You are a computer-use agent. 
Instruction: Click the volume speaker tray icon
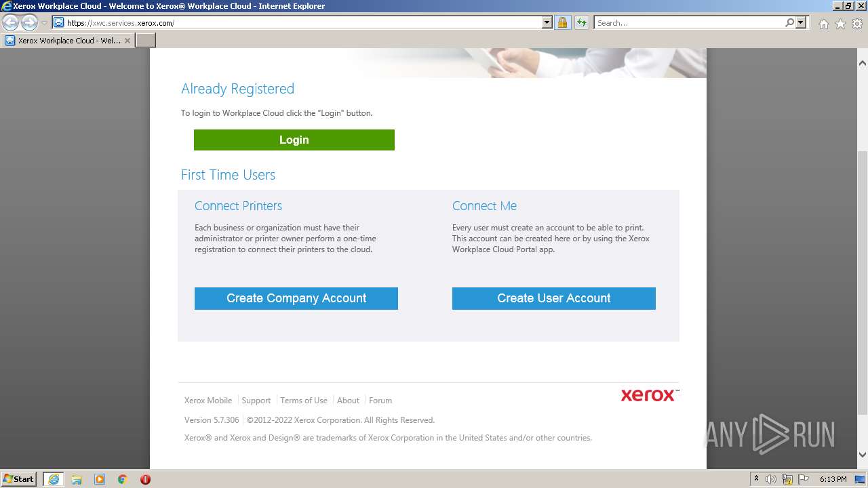coord(771,479)
